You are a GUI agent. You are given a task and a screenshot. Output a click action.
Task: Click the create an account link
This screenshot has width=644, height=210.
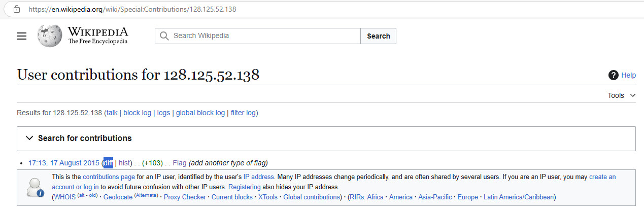click(602, 177)
